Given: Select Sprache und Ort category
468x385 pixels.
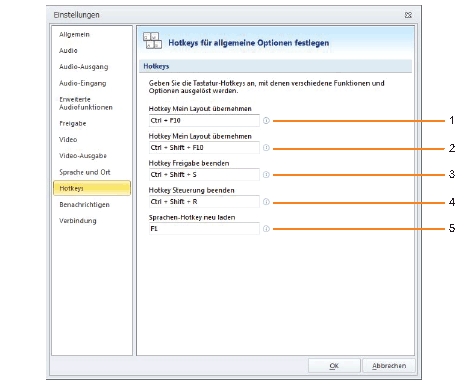Looking at the screenshot, I should (x=85, y=172).
